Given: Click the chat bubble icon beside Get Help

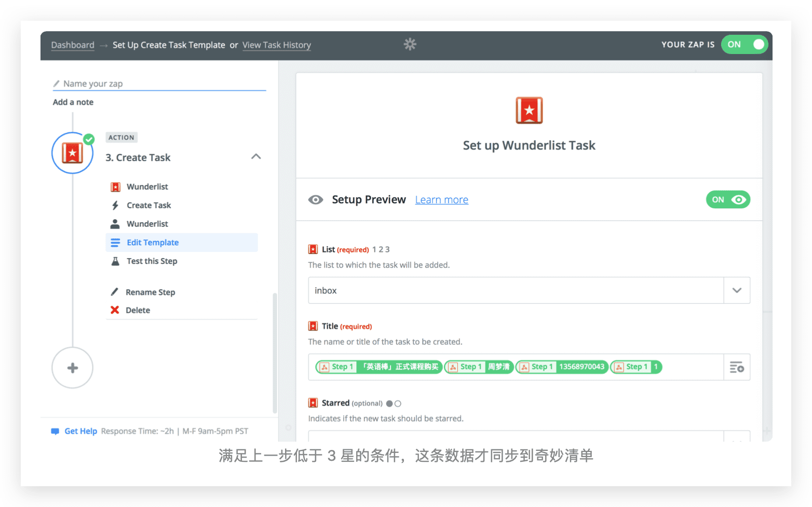Looking at the screenshot, I should [x=55, y=431].
